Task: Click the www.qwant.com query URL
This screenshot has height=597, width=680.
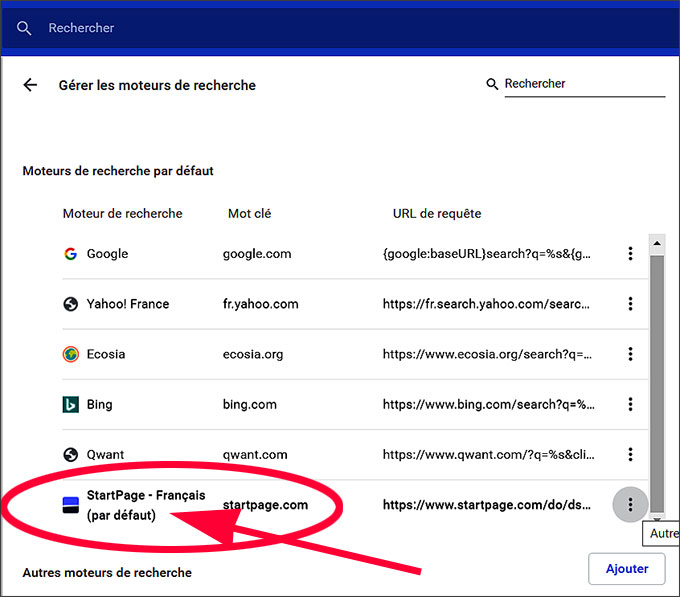Action: [x=488, y=455]
